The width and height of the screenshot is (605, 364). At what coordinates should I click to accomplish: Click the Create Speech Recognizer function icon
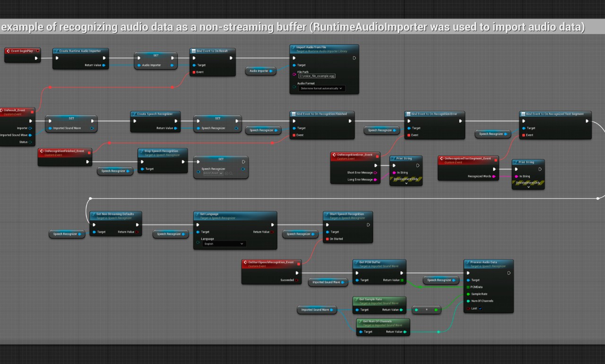(134, 114)
